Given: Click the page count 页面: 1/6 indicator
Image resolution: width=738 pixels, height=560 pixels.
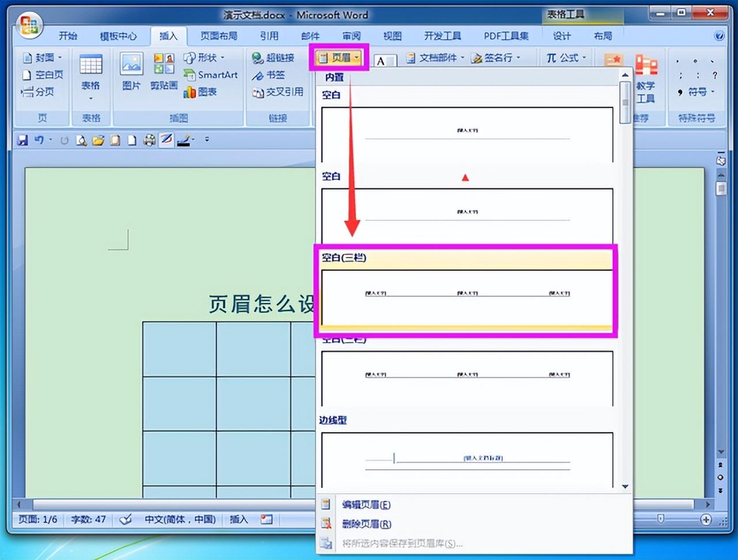Looking at the screenshot, I should click(x=38, y=519).
